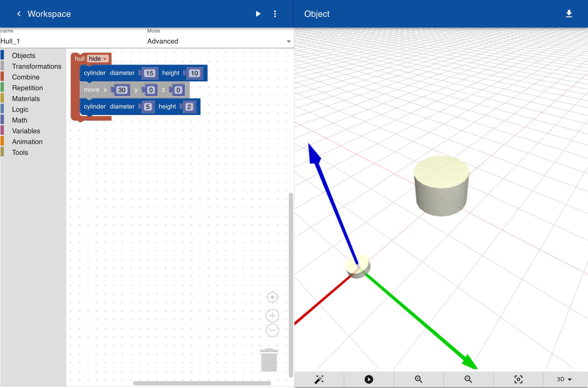
Task: Open the Math block category
Action: (x=20, y=120)
